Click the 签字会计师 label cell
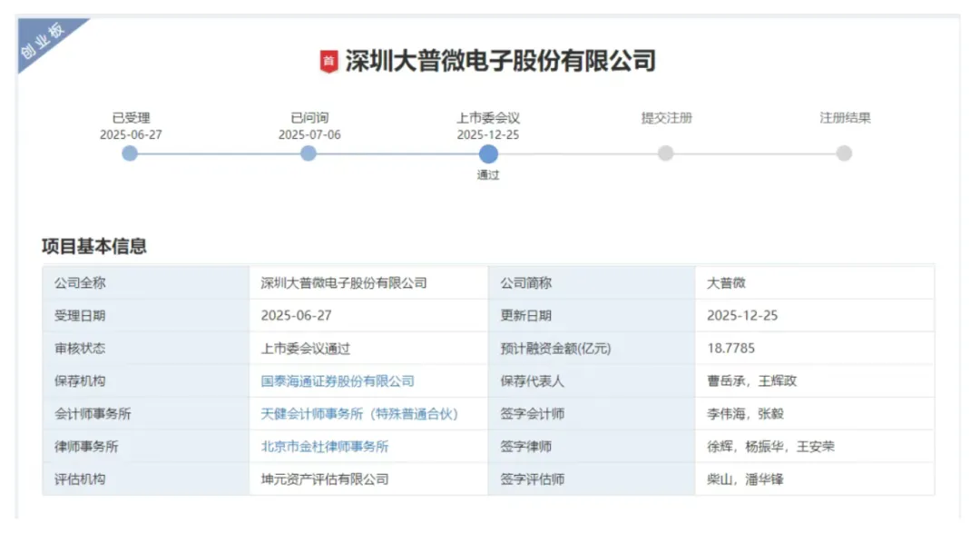This screenshot has height=543, width=980. pos(592,413)
